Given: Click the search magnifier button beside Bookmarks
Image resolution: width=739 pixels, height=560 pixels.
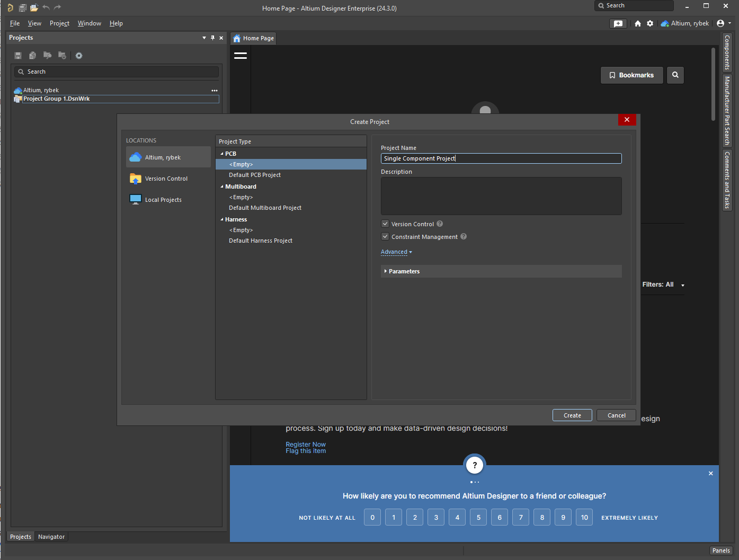Looking at the screenshot, I should [x=675, y=75].
